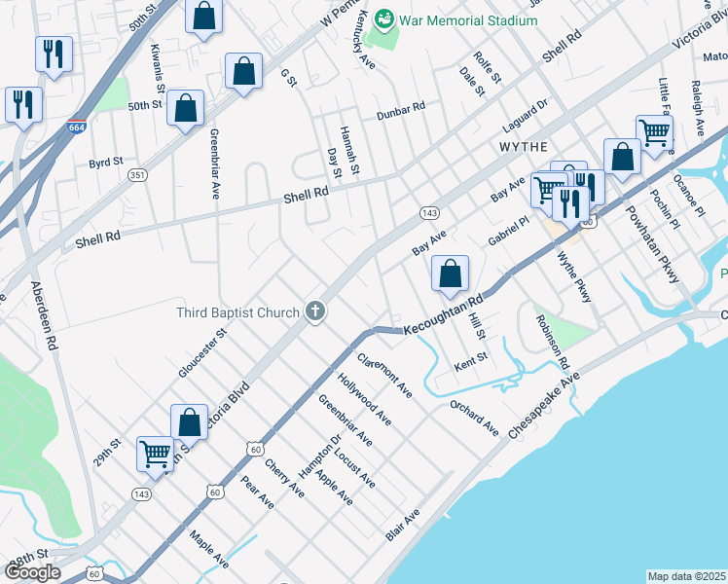Click the Third Baptist Church cross icon
The width and height of the screenshot is (728, 584).
coord(315,311)
